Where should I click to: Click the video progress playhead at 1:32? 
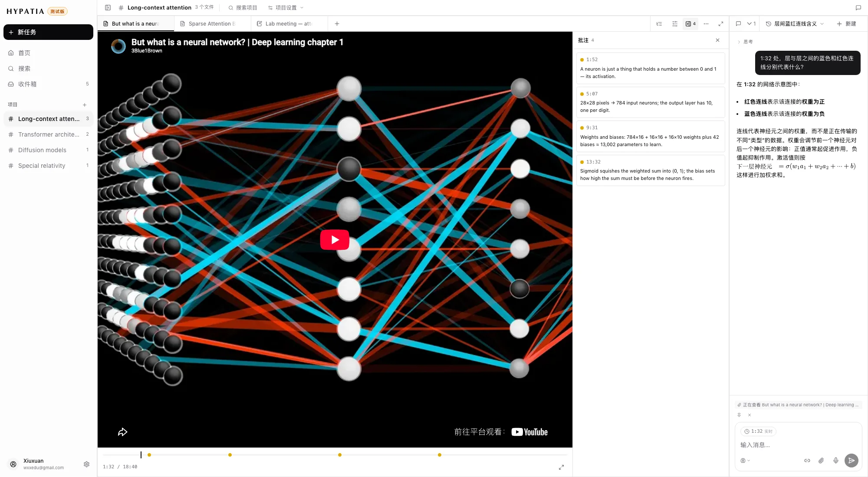tap(141, 455)
